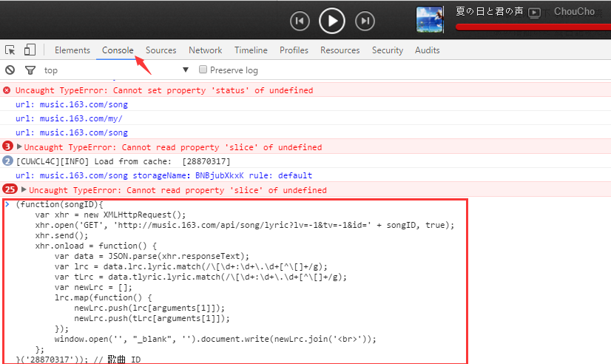Screen dimensions: 611x364
Task: Open the Audits tab
Action: pyautogui.click(x=427, y=50)
